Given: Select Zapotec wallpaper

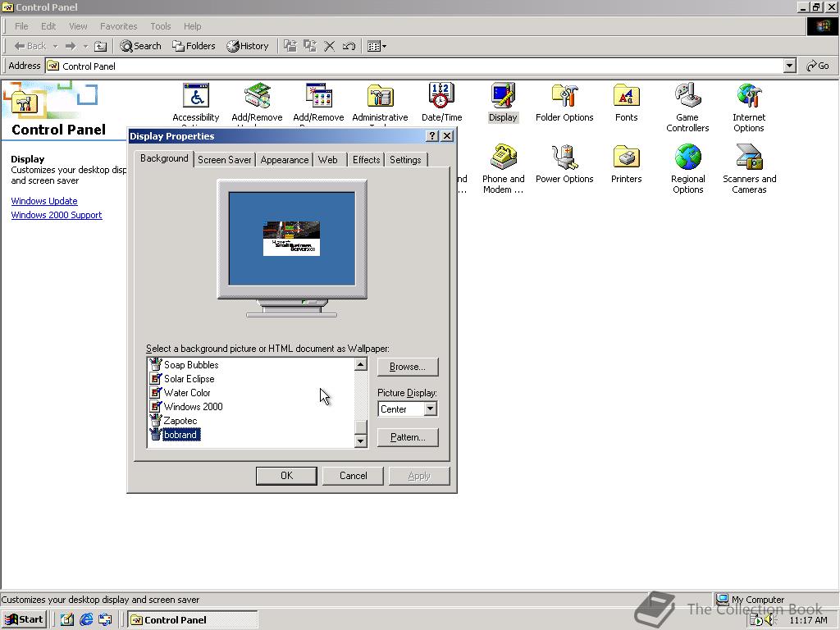Looking at the screenshot, I should click(x=180, y=421).
